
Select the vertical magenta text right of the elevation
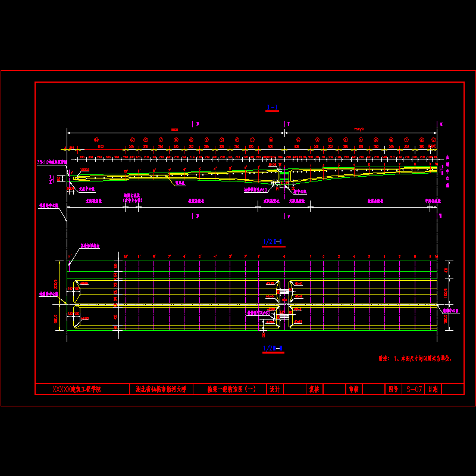[x=447, y=173]
